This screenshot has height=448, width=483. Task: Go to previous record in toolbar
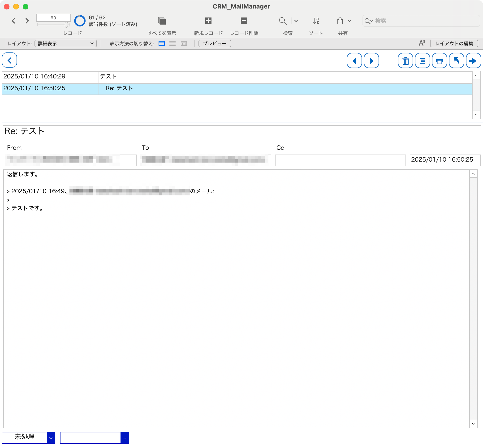[x=13, y=21]
